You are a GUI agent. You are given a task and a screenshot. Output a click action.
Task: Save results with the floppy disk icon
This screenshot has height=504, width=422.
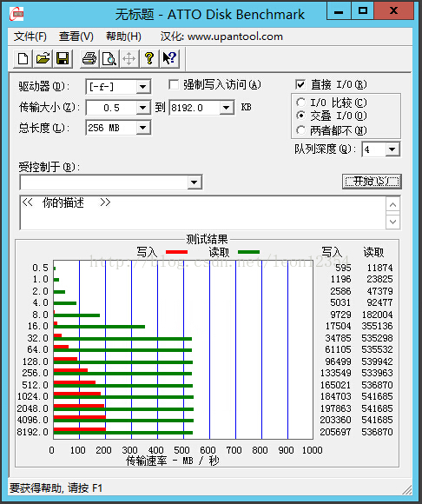click(x=63, y=58)
